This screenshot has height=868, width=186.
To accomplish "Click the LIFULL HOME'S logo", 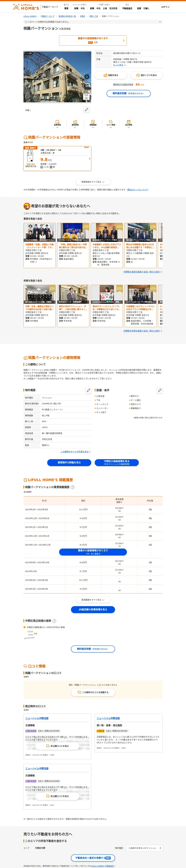I will [x=26, y=7].
